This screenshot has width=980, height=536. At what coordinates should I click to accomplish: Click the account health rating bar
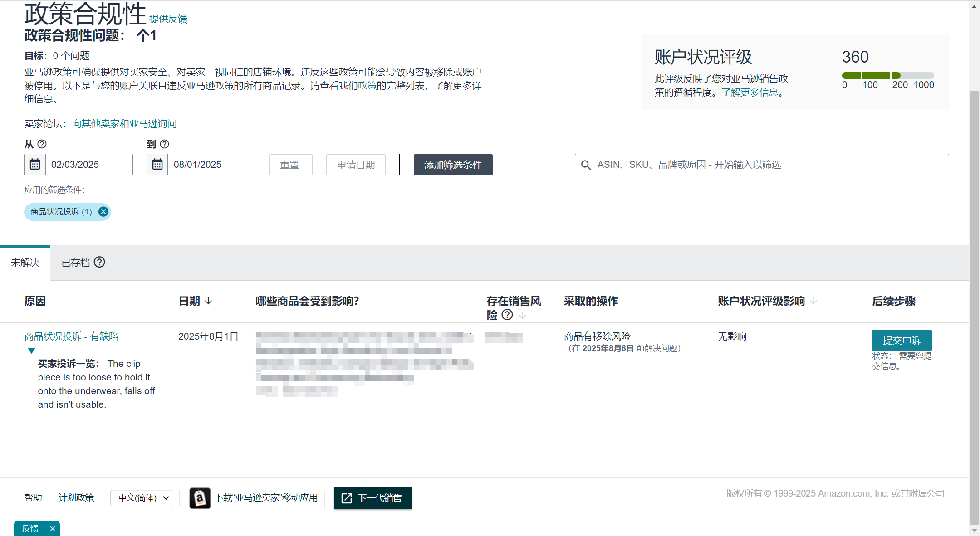(x=888, y=75)
